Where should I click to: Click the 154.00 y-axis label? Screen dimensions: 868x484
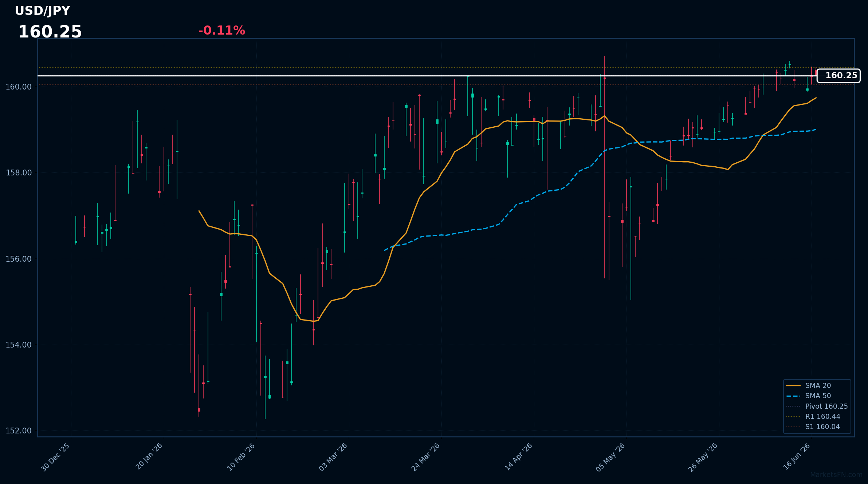(x=19, y=345)
